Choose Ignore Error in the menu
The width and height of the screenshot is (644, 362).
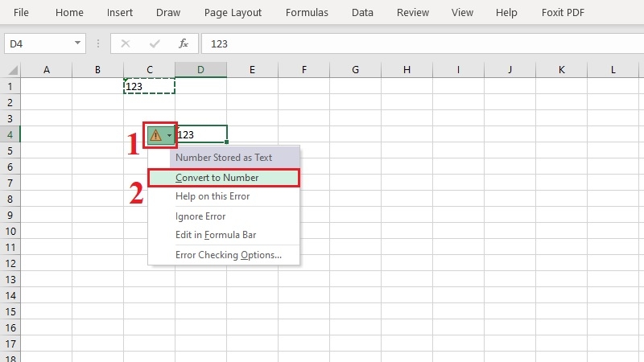coord(224,216)
